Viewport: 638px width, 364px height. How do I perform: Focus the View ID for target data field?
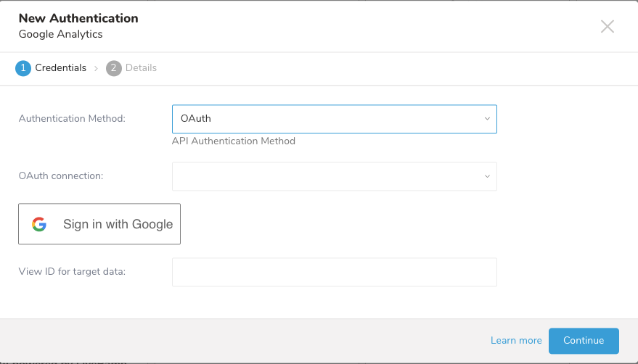coord(334,272)
